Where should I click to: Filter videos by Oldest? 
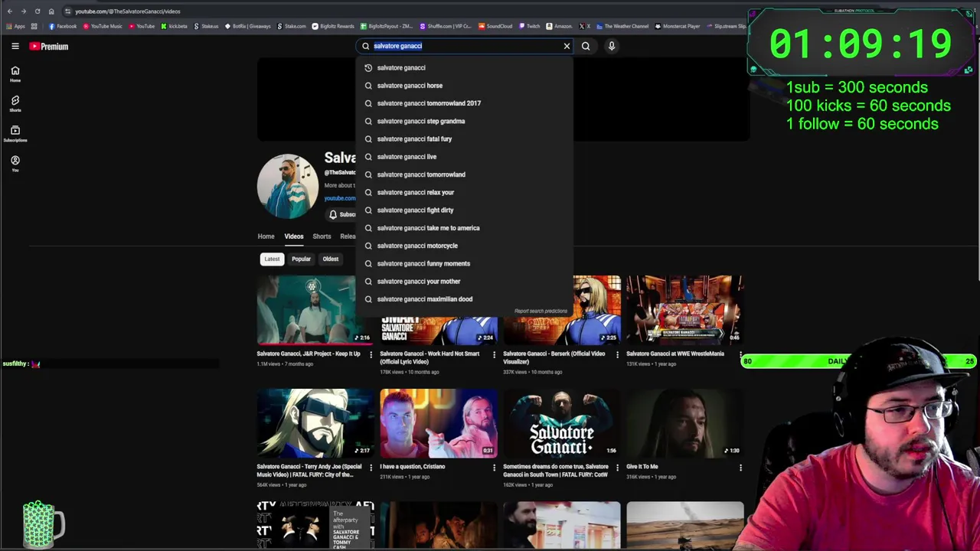(330, 259)
